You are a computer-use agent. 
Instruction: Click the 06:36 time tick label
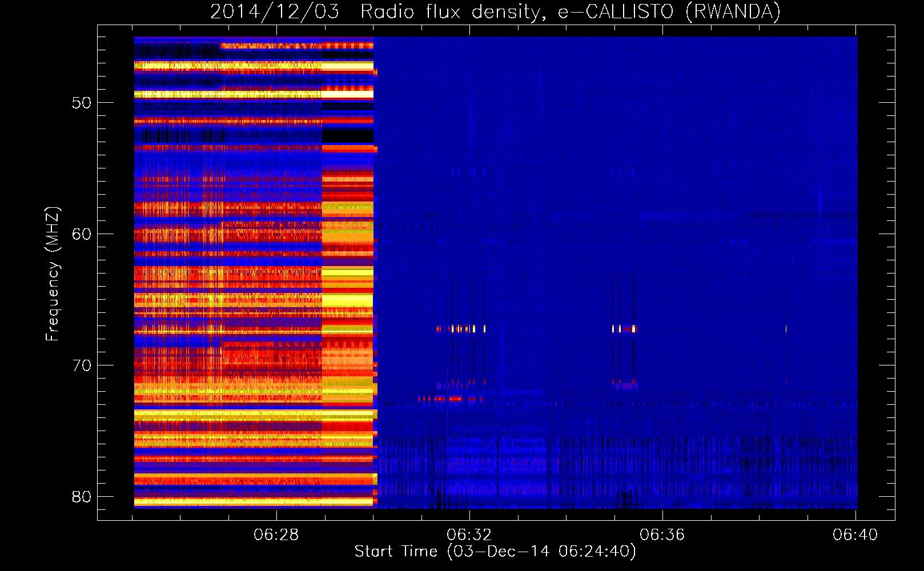(x=662, y=535)
